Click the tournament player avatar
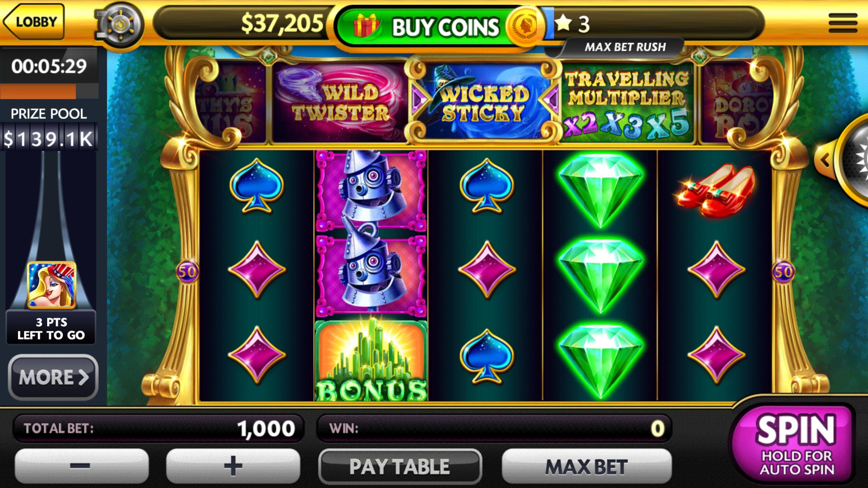 tap(52, 285)
